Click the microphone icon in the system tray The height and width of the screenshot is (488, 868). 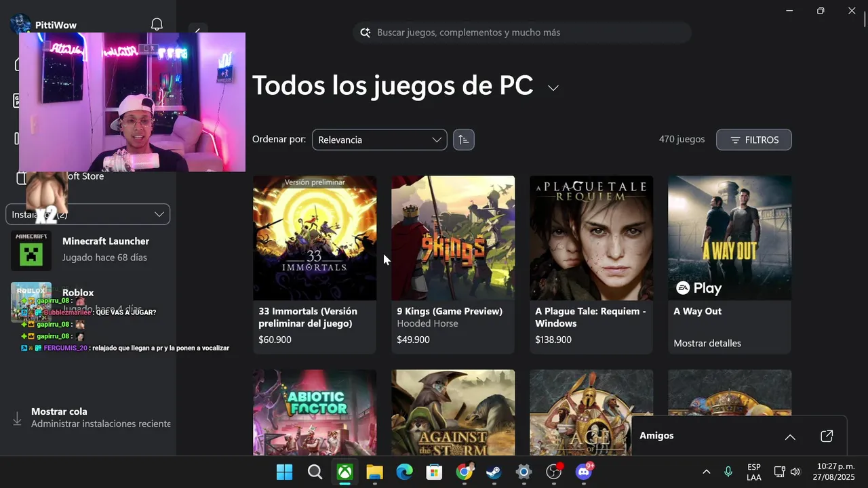click(x=728, y=472)
